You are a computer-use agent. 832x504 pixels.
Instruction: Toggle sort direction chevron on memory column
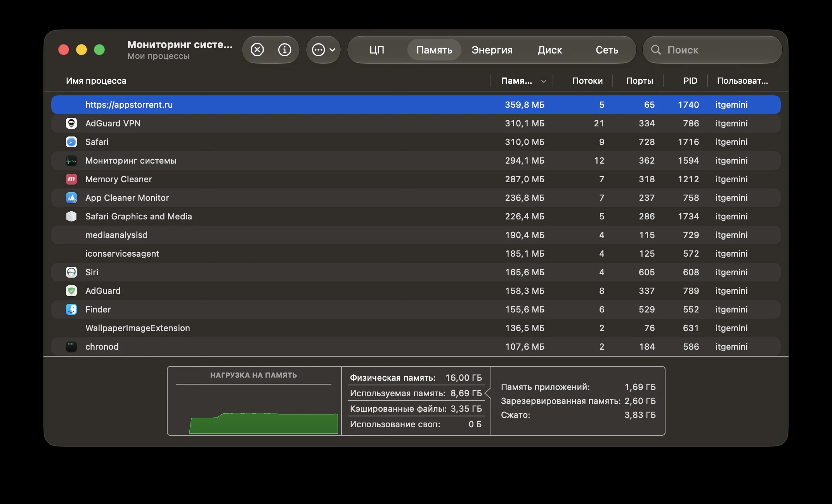point(544,81)
